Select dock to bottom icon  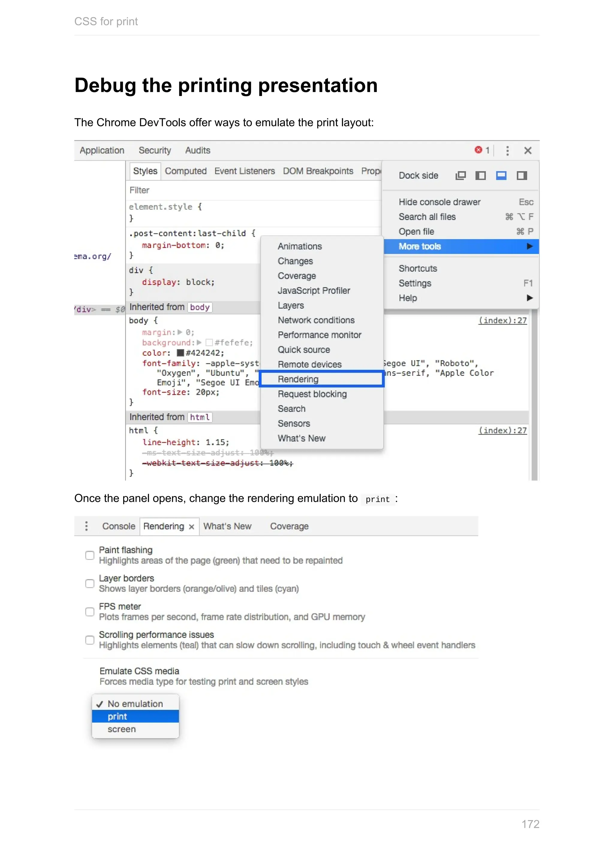point(501,175)
